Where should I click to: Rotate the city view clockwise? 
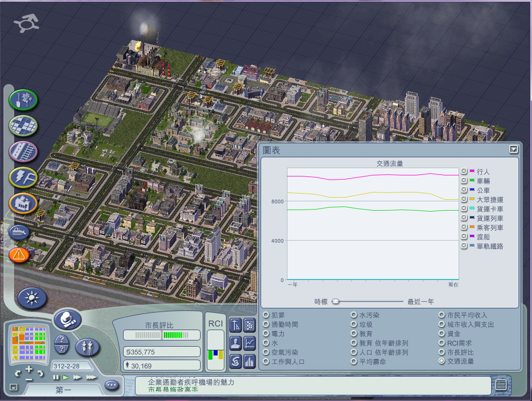tap(40, 374)
